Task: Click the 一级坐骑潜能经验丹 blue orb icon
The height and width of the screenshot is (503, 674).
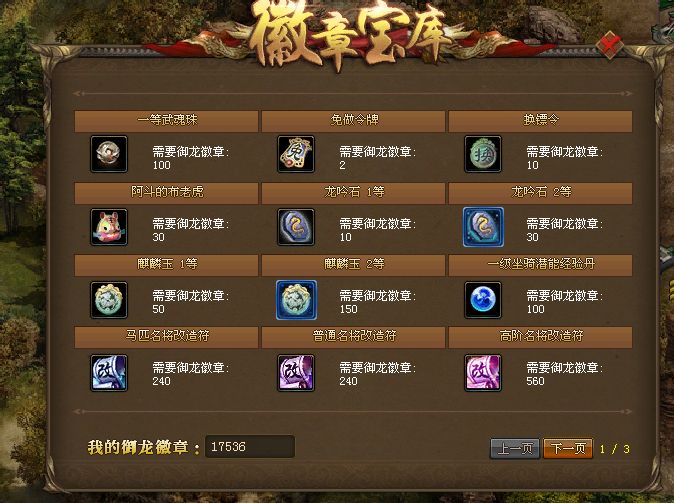Action: tap(483, 300)
